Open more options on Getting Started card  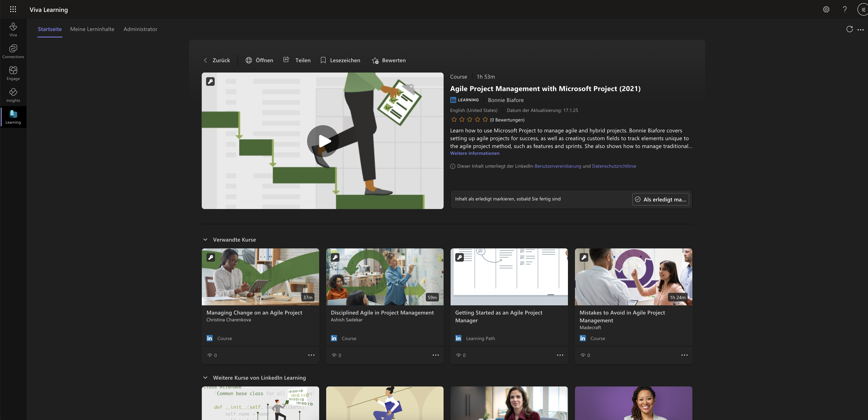[x=560, y=355]
